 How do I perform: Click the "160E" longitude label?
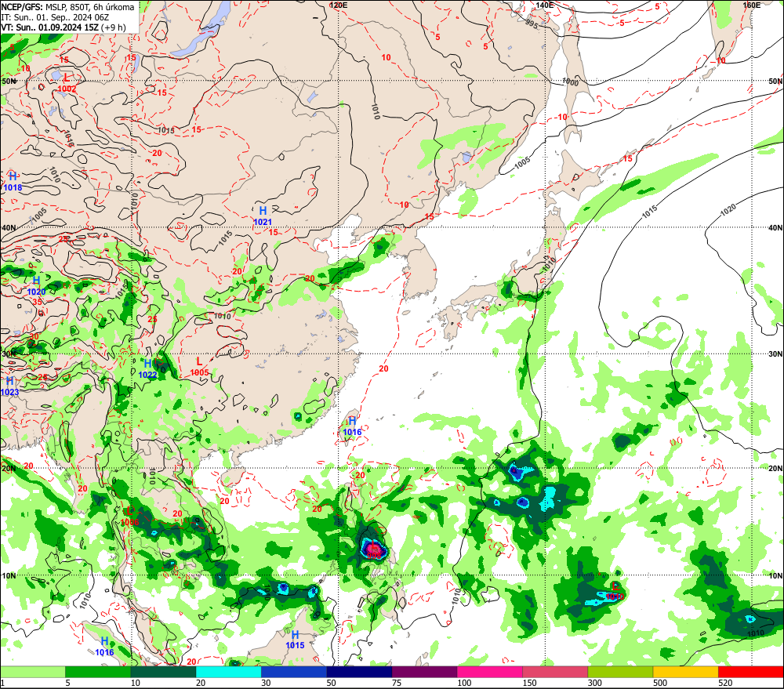[752, 5]
